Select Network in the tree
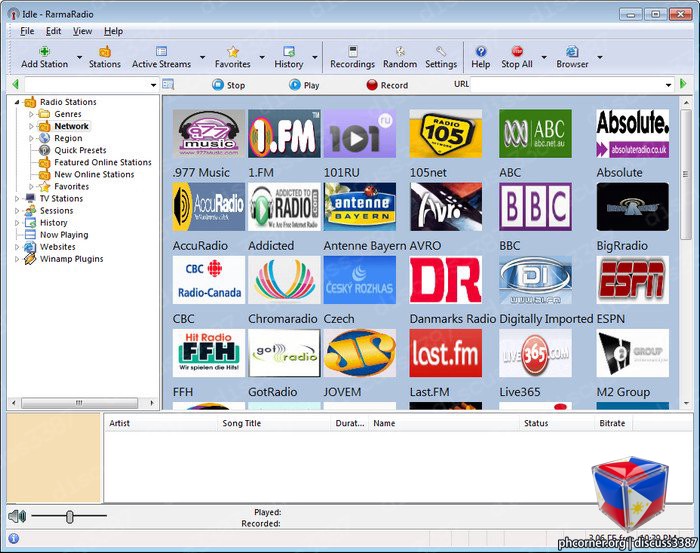The width and height of the screenshot is (700, 553). pos(71,126)
